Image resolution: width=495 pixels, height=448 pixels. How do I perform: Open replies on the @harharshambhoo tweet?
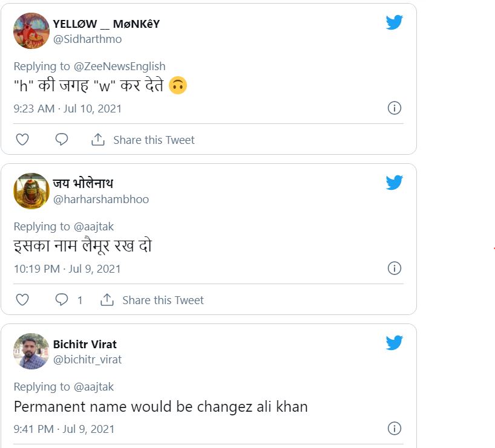62,300
